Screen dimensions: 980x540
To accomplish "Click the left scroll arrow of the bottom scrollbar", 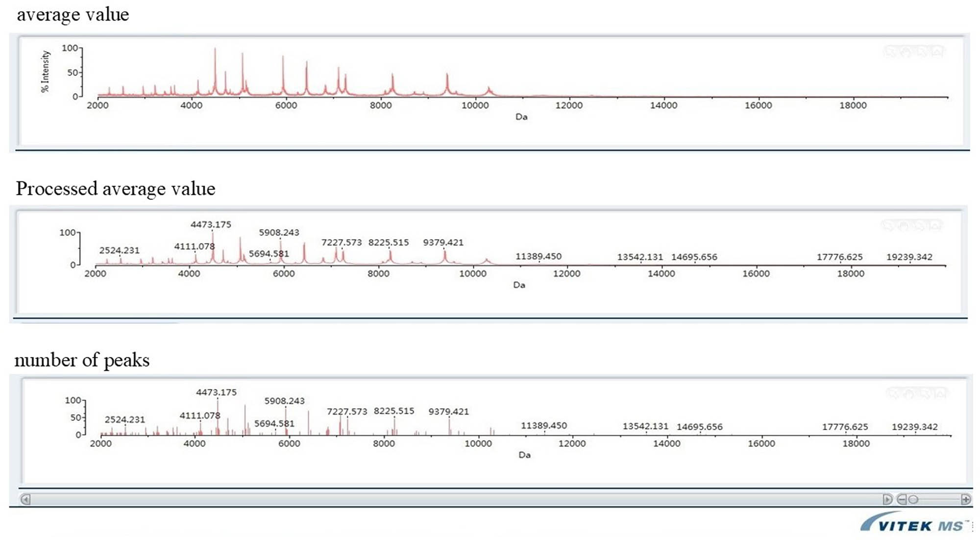I will point(25,499).
